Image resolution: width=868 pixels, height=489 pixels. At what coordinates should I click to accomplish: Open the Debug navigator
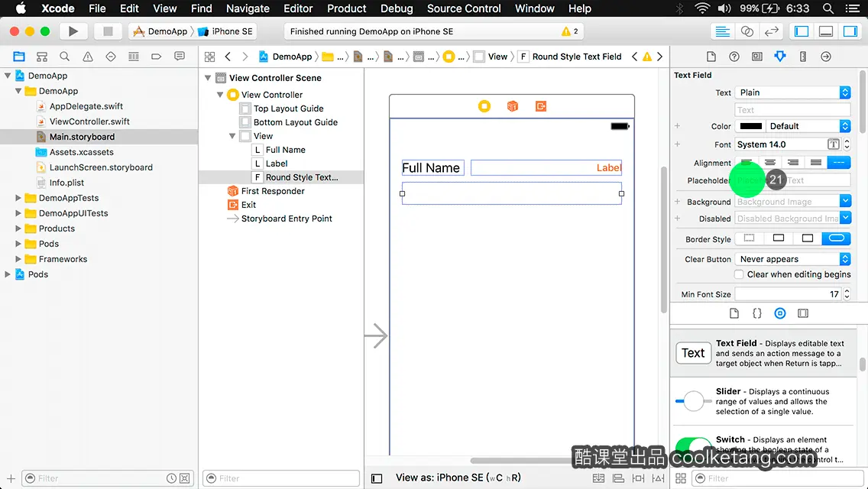tap(134, 57)
